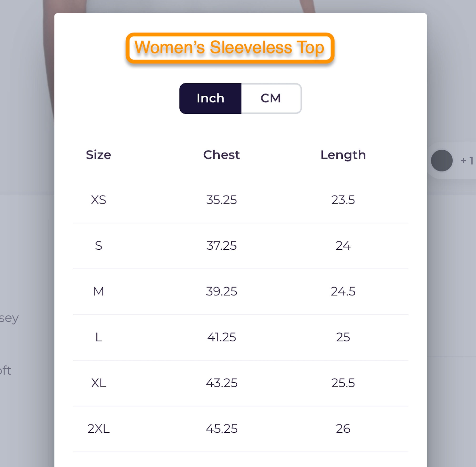The image size is (476, 467).
Task: Select the S size row label
Action: pos(99,246)
